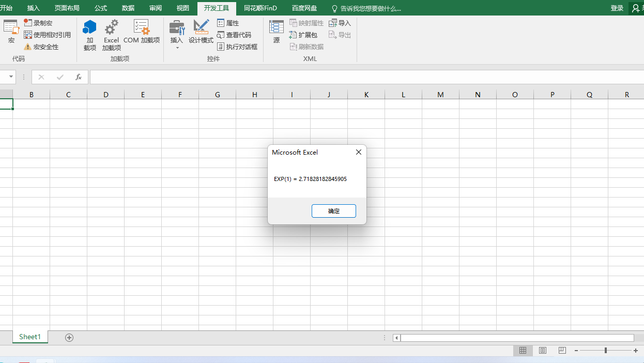Click the formula bar cancel X icon
The width and height of the screenshot is (644, 363).
[41, 77]
